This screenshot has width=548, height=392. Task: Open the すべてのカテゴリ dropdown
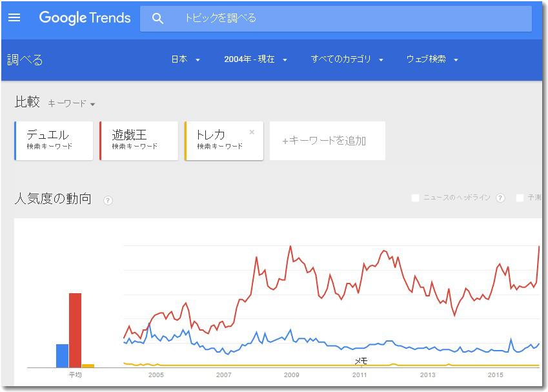tap(347, 59)
